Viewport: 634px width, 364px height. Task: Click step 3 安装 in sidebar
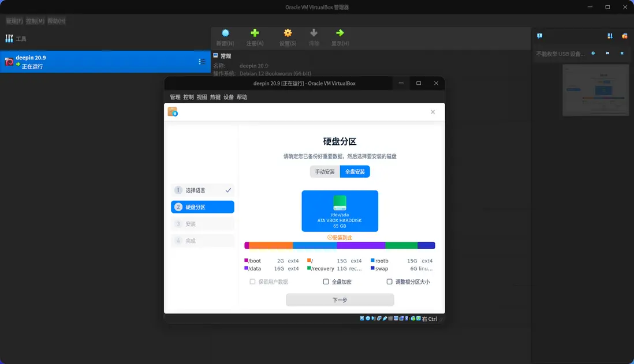(x=203, y=224)
